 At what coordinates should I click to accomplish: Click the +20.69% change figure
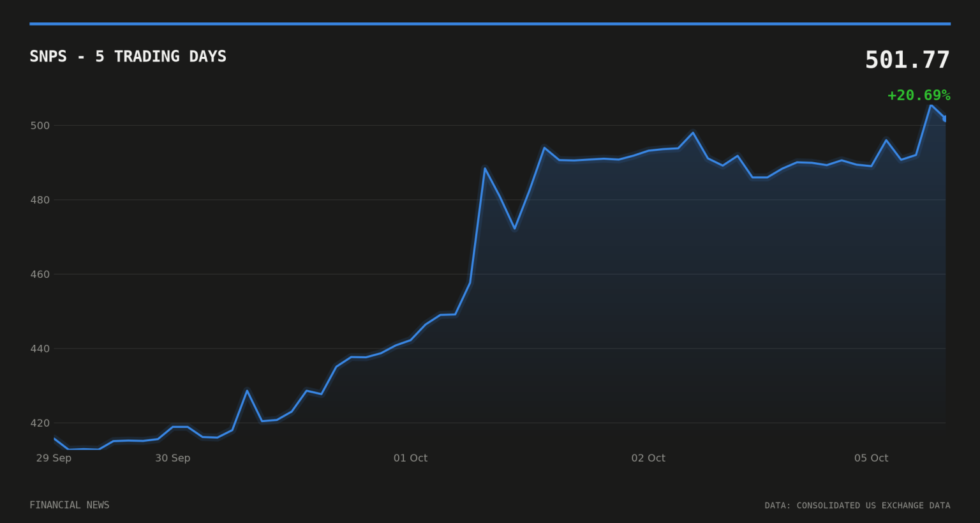tap(919, 95)
